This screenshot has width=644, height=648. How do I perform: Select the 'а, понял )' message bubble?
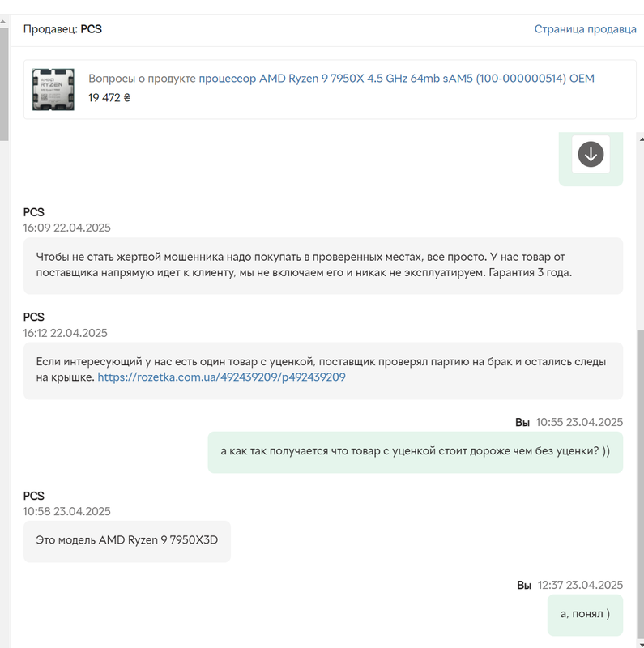tap(585, 615)
